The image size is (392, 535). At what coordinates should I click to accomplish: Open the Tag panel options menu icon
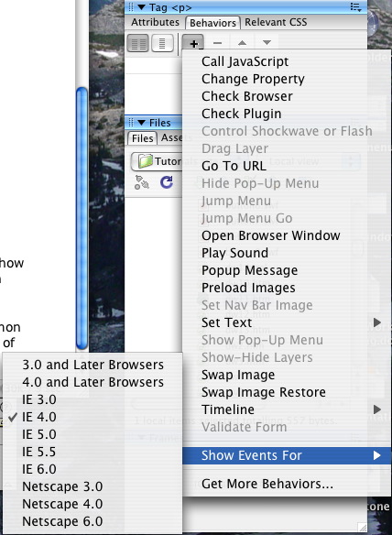coord(355,7)
